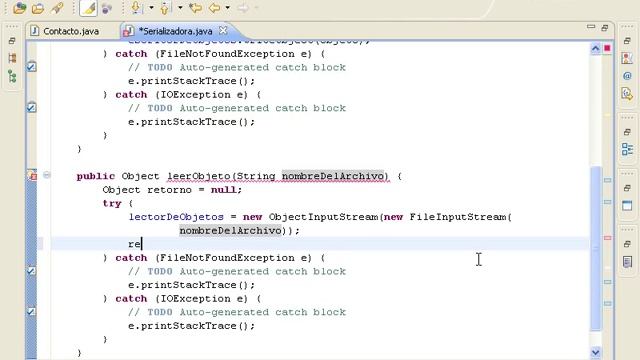Restore the Console view stack
The height and width of the screenshot is (360, 640).
[627, 188]
